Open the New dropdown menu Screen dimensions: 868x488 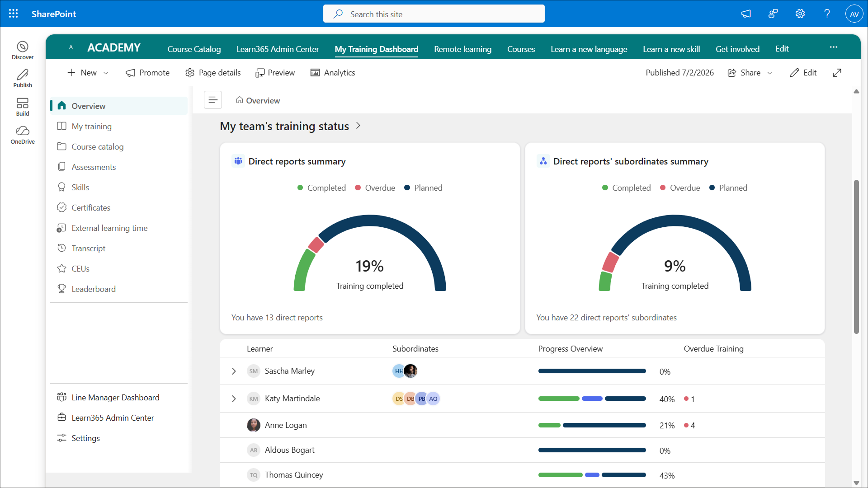[88, 73]
